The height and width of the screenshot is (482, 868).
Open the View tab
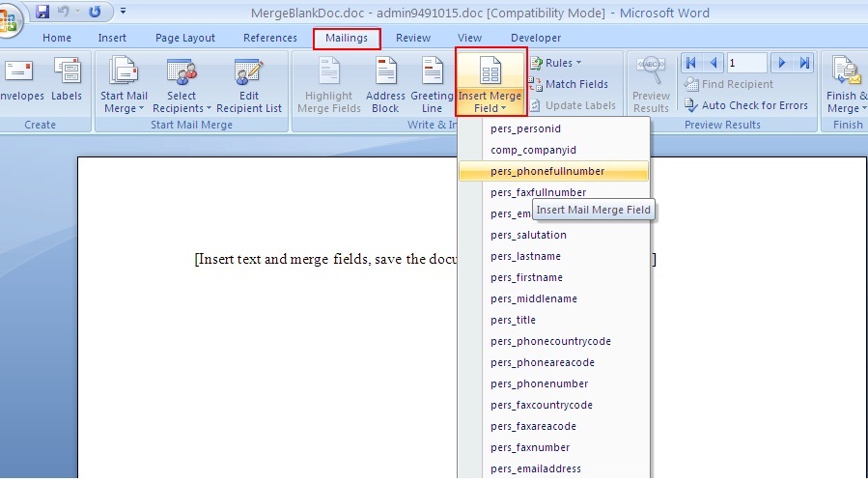click(469, 38)
